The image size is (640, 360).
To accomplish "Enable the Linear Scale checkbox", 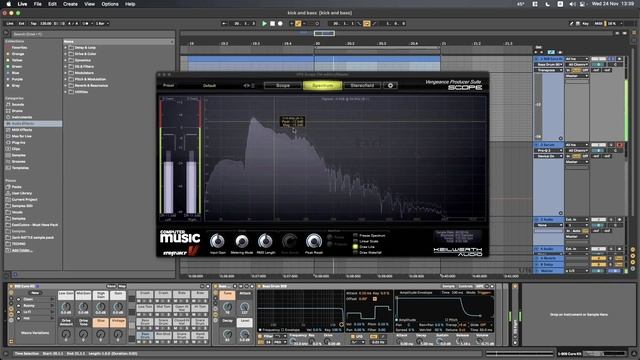I will pos(355,241).
